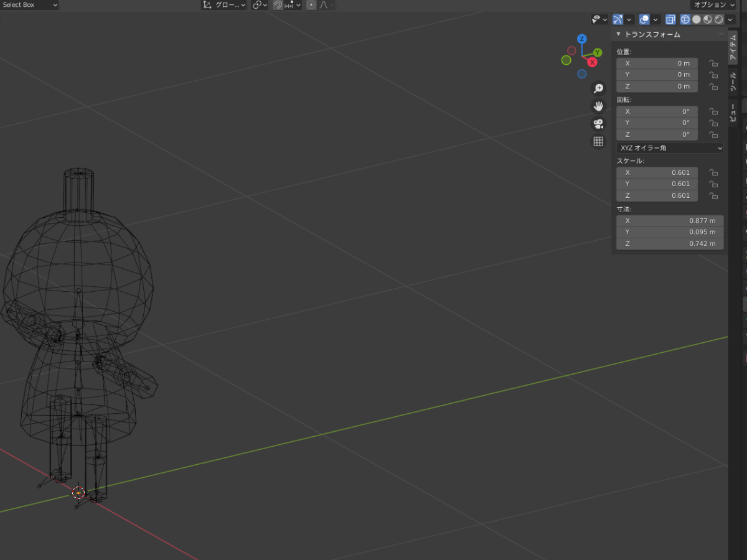
Task: Open the XYZ オイラー角 rotation mode dropdown
Action: 669,147
